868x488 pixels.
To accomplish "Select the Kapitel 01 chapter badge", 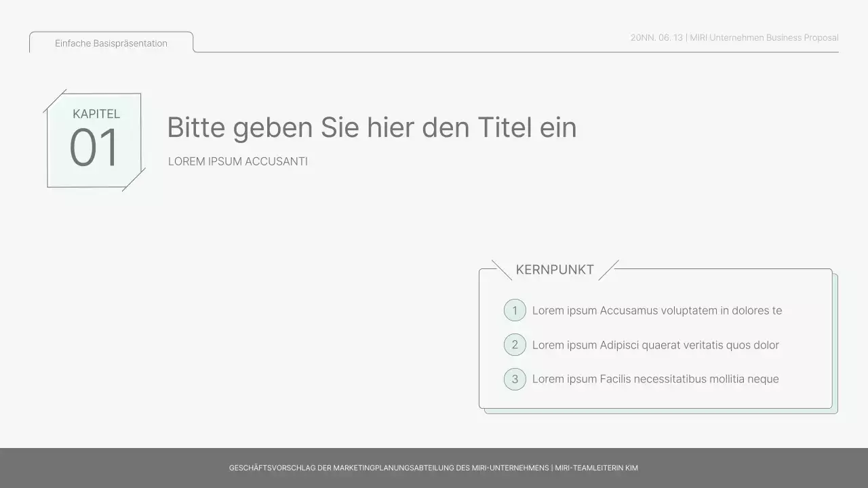I will (x=94, y=140).
